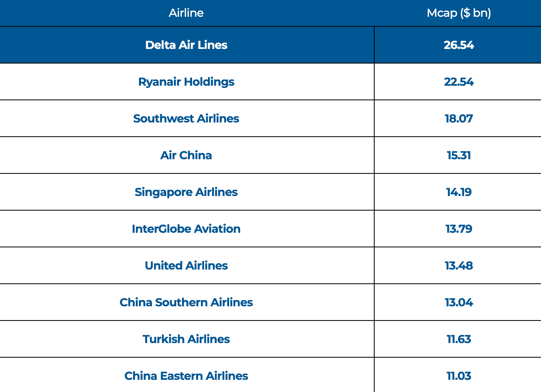Select the Turkish Airlines cell
This screenshot has height=392, width=541.
(186, 339)
